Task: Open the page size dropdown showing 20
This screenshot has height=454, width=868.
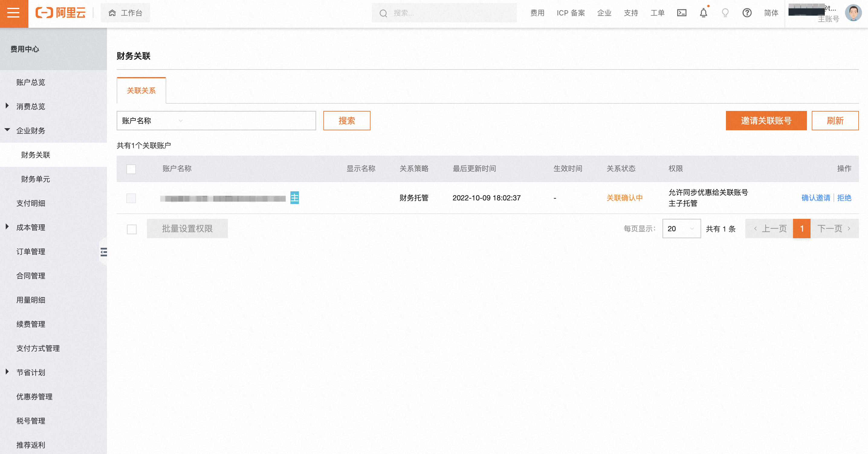Action: 681,229
